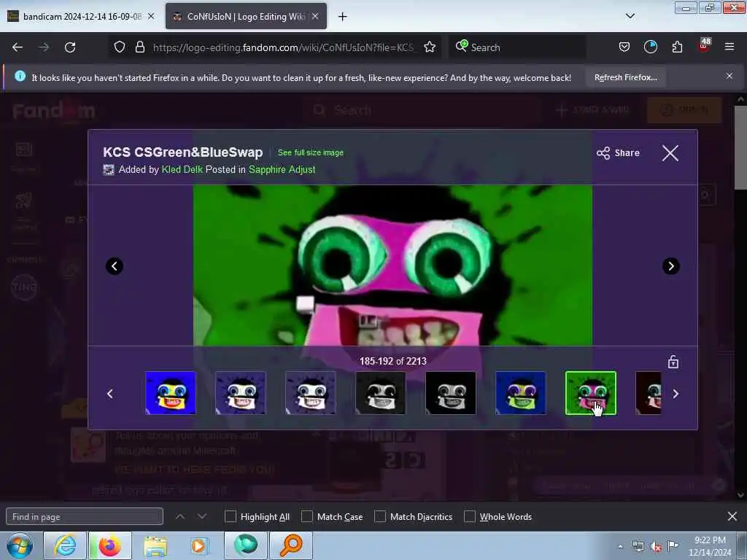747x560 pixels.
Task: Open the Sapphire Adjust article link
Action: coord(282,169)
